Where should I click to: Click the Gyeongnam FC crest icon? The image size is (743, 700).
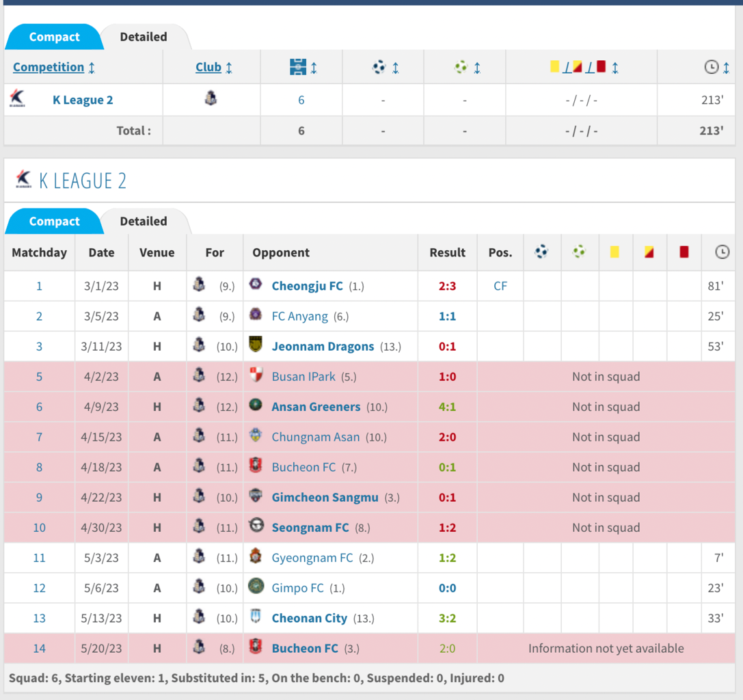pyautogui.click(x=256, y=556)
